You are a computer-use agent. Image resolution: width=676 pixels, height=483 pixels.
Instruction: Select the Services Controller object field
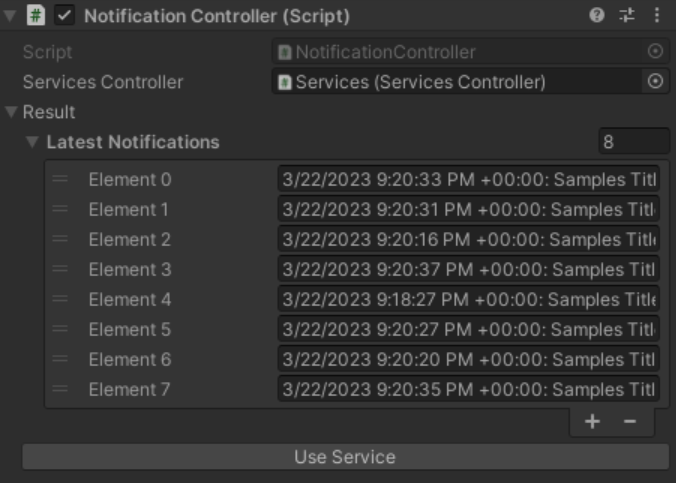pyautogui.click(x=458, y=82)
